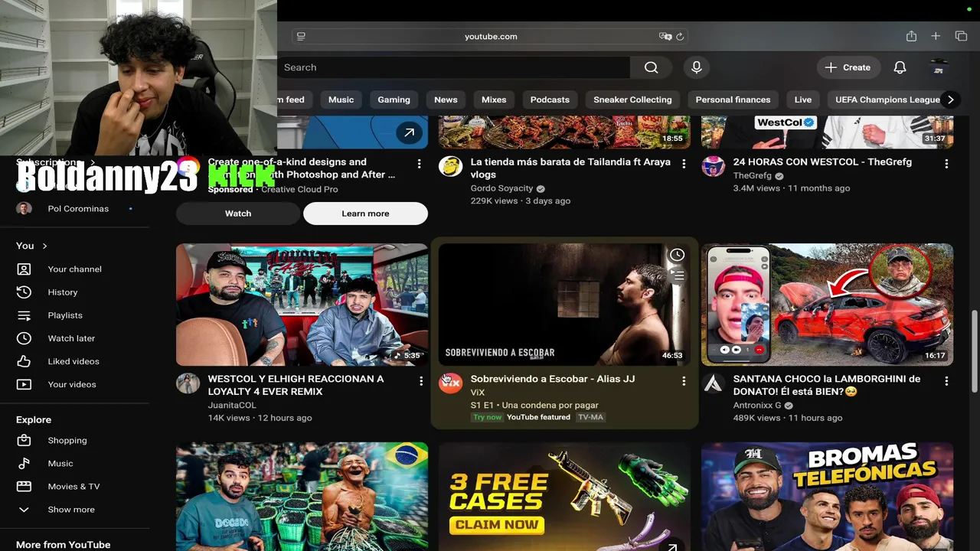The height and width of the screenshot is (551, 980).
Task: Open Antronixx G channel avatar
Action: click(x=713, y=383)
